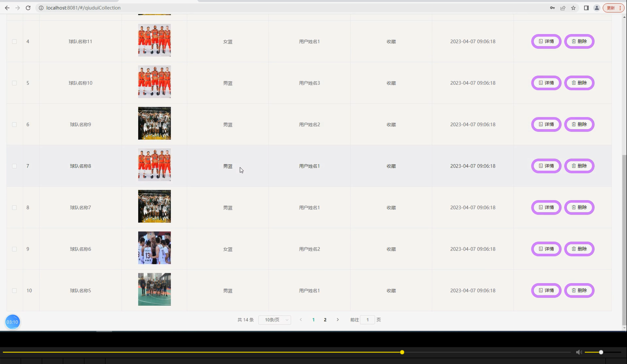
Task: Open team photo thumbnail for 球队名称5
Action: click(x=154, y=289)
